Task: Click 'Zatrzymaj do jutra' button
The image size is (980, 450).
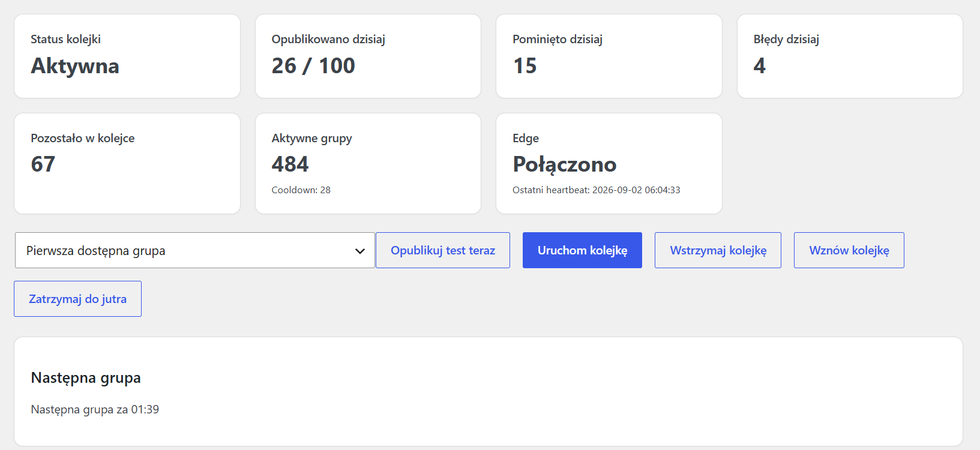Action: [77, 299]
